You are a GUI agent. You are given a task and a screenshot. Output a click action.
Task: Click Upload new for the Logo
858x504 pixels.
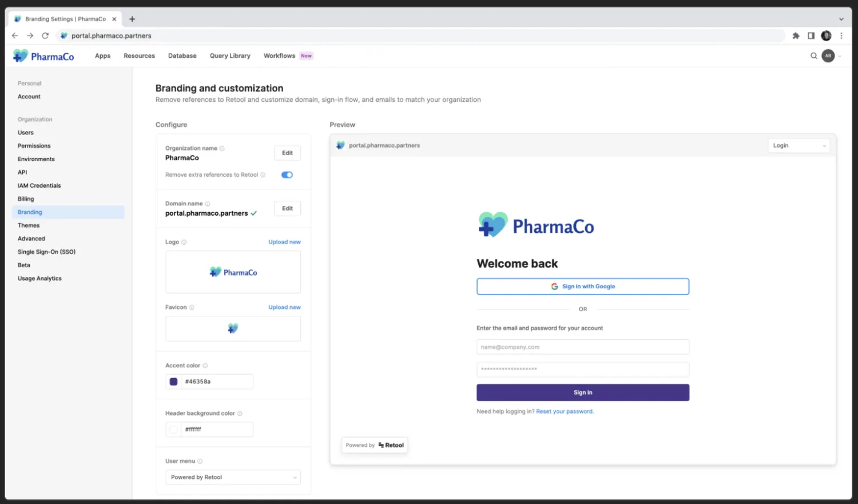click(284, 242)
